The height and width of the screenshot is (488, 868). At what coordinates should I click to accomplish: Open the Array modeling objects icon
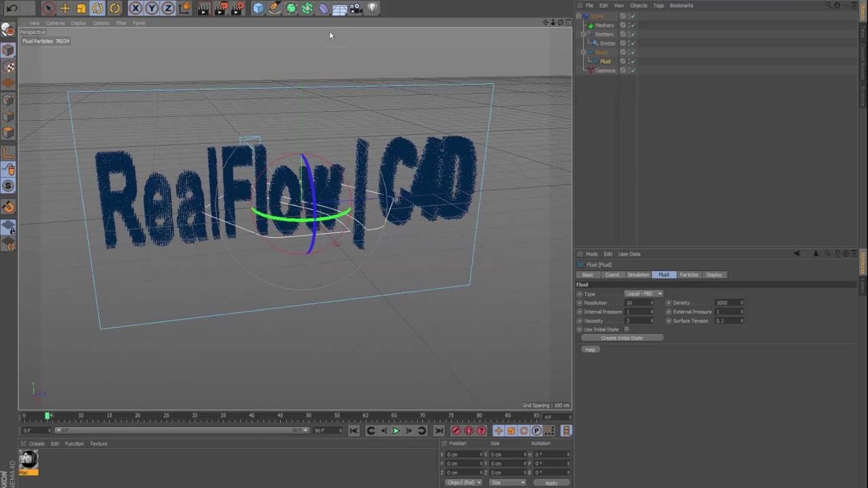tap(307, 8)
